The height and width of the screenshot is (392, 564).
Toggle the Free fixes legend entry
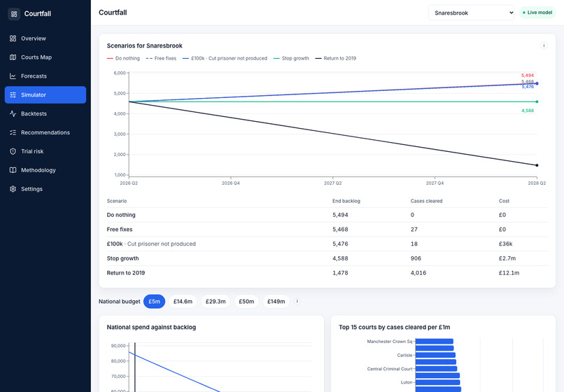click(161, 58)
